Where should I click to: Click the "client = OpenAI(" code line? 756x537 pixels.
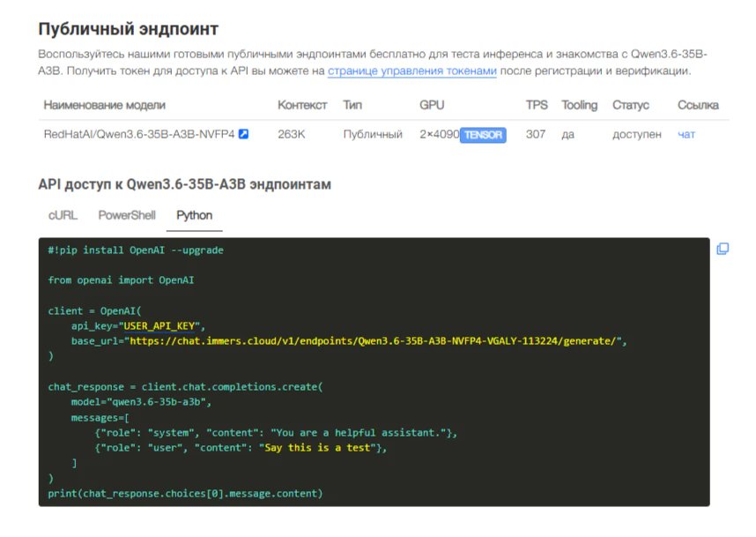[x=94, y=311]
